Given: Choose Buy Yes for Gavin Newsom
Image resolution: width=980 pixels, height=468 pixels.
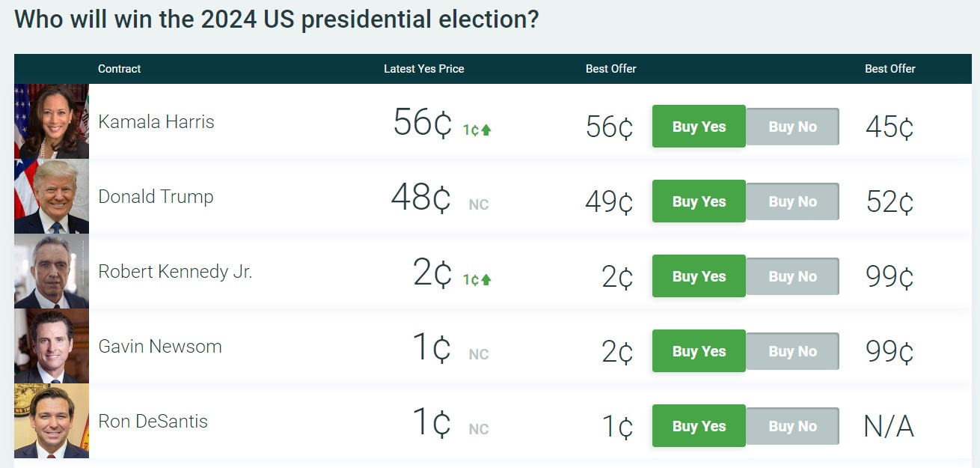Looking at the screenshot, I should point(699,351).
